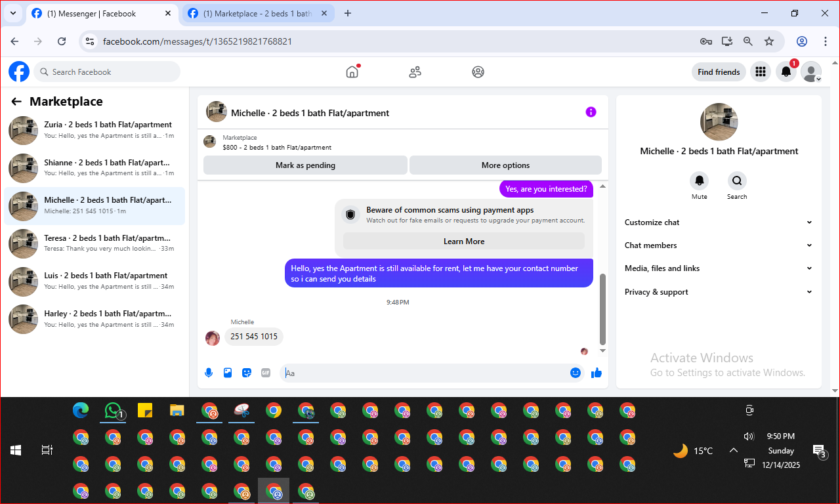This screenshot has width=840, height=504.
Task: Click the $800 listing link under Marketplace
Action: (x=277, y=148)
